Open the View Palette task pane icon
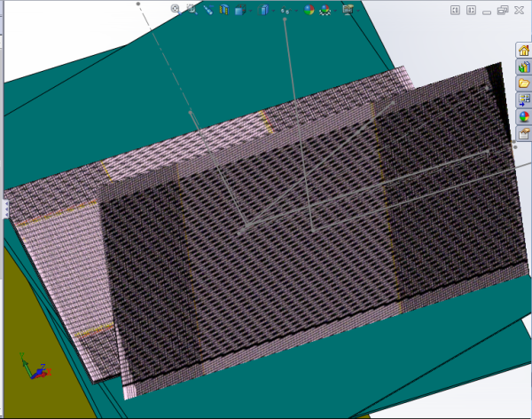The image size is (532, 419). click(524, 100)
